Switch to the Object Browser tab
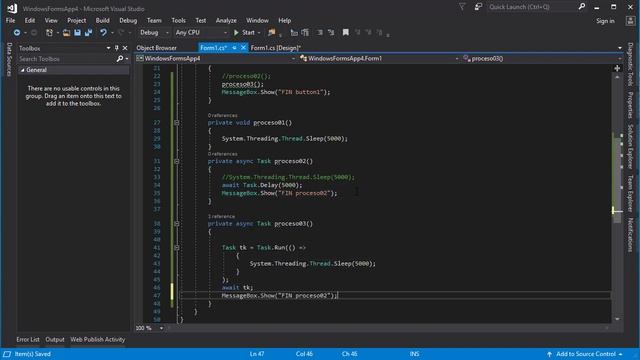The width and height of the screenshot is (640, 360). click(x=157, y=48)
